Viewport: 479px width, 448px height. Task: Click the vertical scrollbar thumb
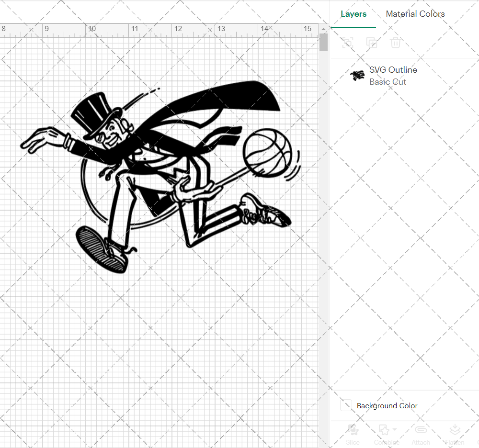tap(323, 43)
